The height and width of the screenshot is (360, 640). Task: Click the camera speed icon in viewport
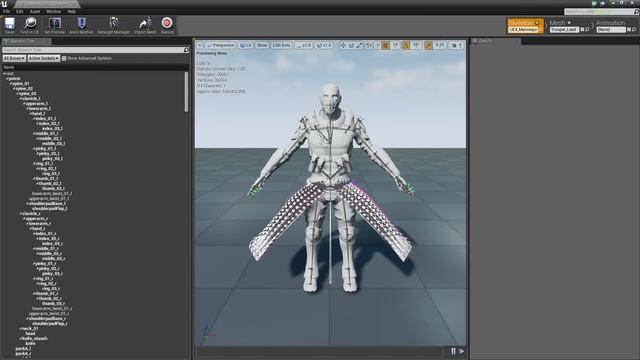click(x=454, y=45)
